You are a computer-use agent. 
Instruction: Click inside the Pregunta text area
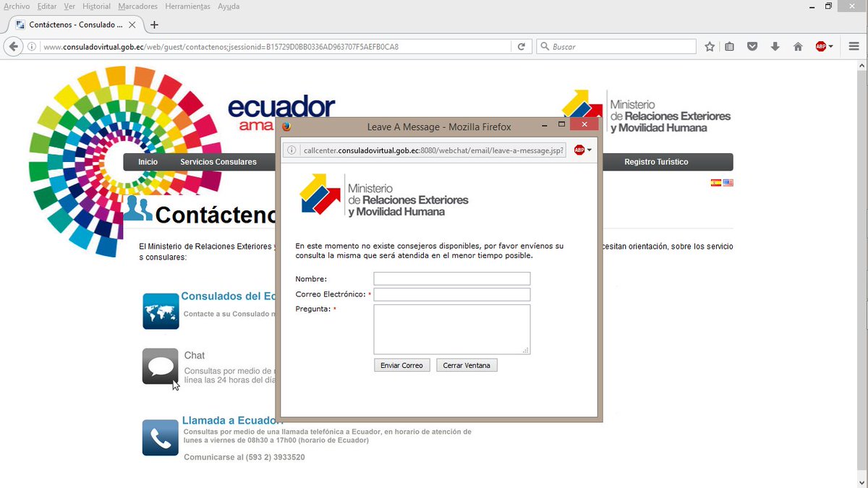pyautogui.click(x=452, y=329)
